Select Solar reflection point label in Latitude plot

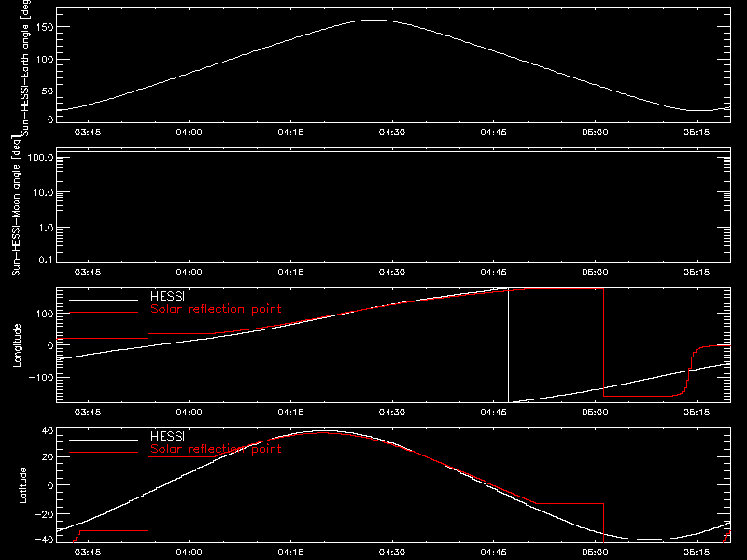[x=216, y=449]
